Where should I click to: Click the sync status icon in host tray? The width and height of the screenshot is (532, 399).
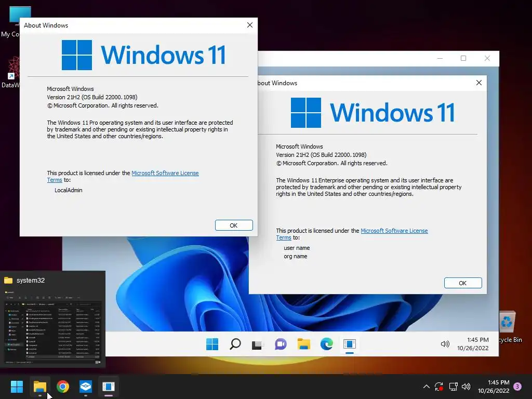click(439, 387)
